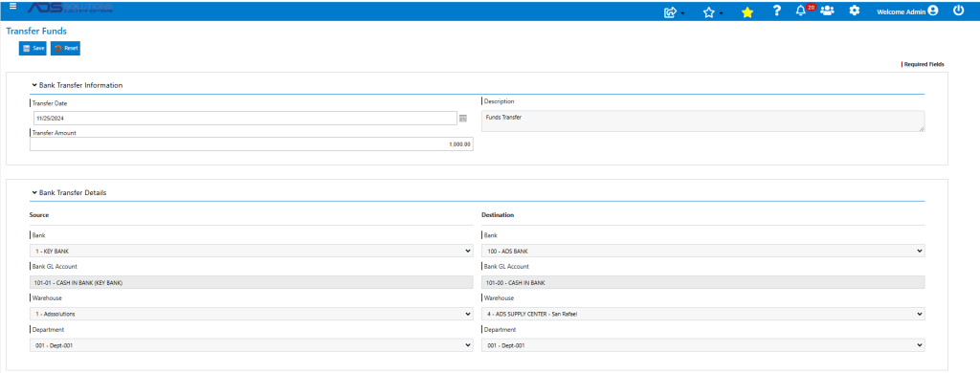Open the hamburger navigation menu
Image resolution: width=980 pixels, height=373 pixels.
coord(12,7)
